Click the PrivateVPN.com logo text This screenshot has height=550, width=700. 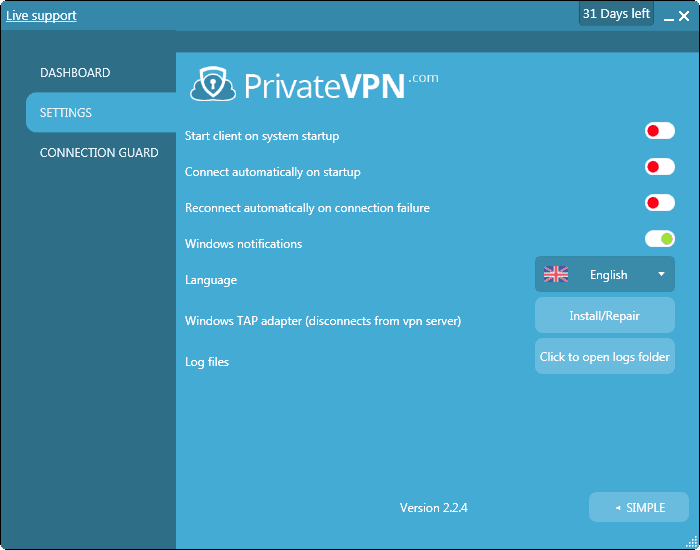tap(341, 85)
